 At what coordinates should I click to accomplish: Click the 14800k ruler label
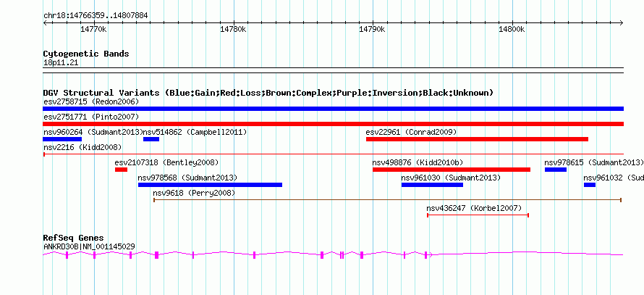[512, 30]
